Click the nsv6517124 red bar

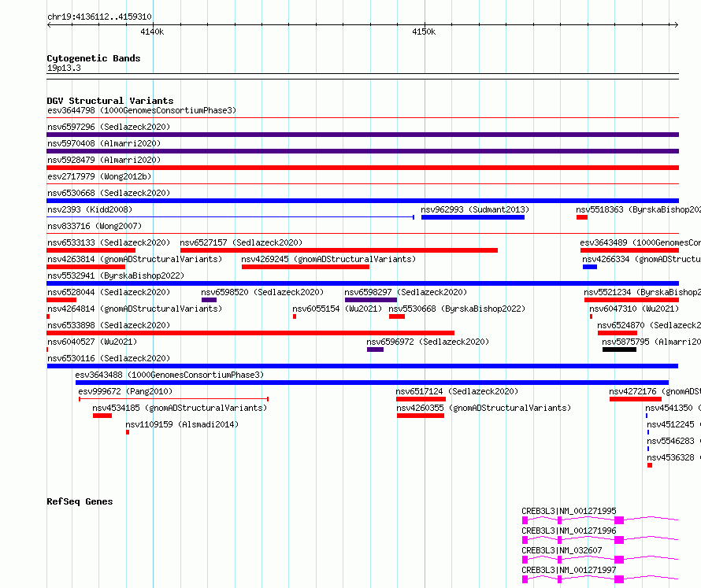[x=421, y=399]
